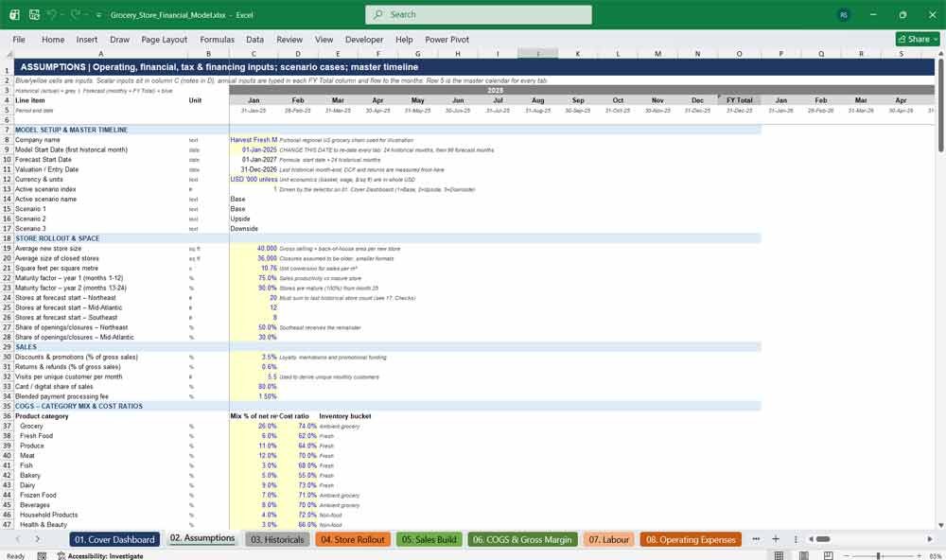
Task: Open the Developer ribbon tab
Action: (x=364, y=39)
